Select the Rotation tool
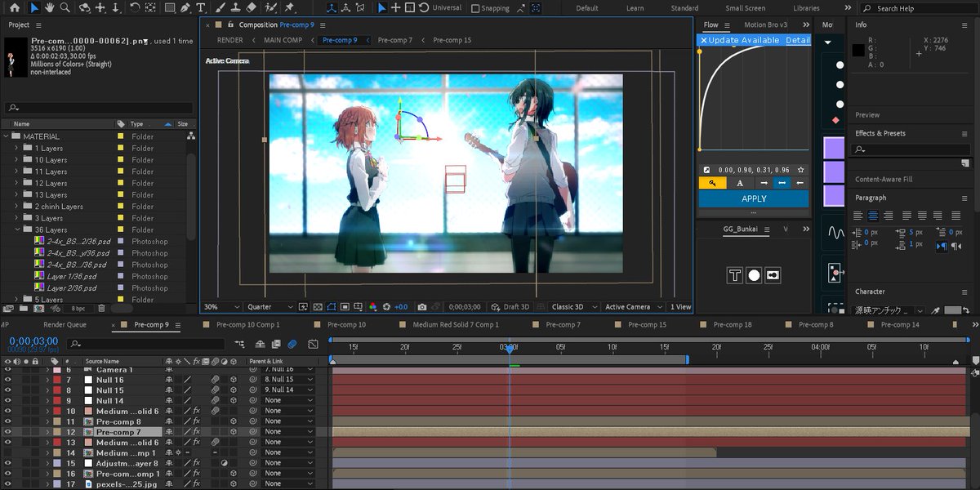980x490 pixels. (135, 8)
